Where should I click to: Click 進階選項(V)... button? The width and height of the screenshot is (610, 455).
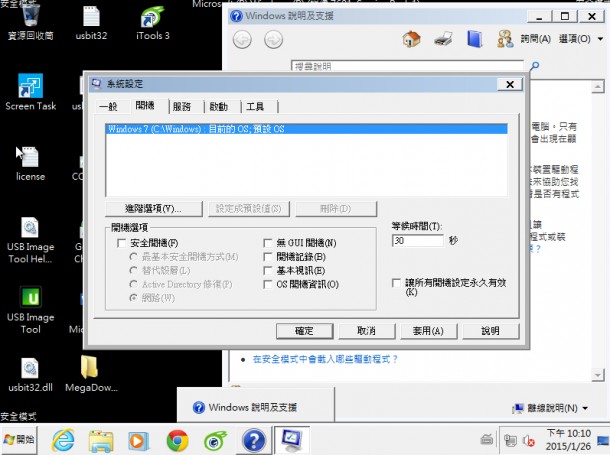click(x=154, y=209)
